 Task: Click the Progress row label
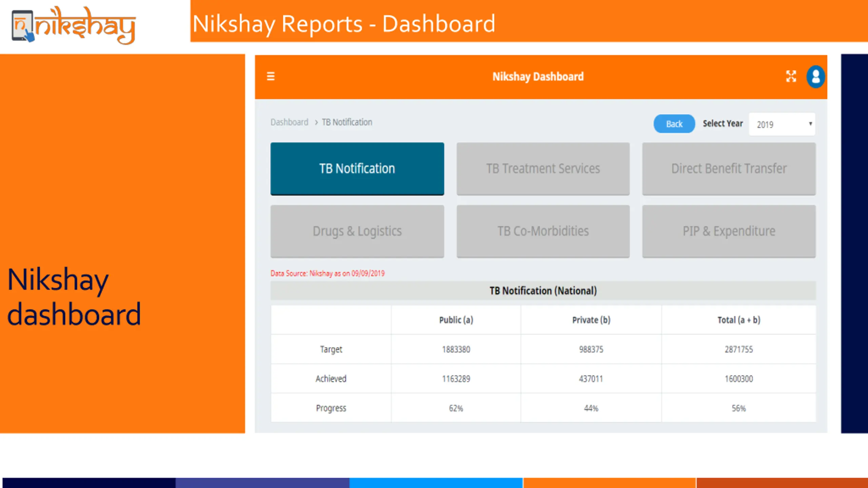coord(331,408)
